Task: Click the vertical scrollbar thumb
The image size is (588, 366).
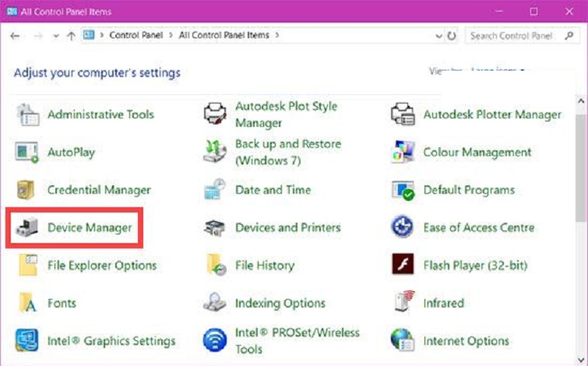Action: (581, 168)
